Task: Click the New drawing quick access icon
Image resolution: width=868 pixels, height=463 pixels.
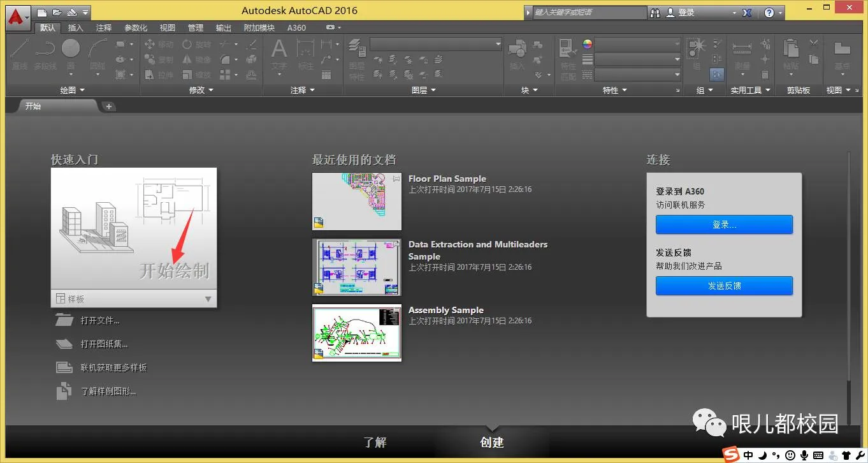Action: click(42, 12)
